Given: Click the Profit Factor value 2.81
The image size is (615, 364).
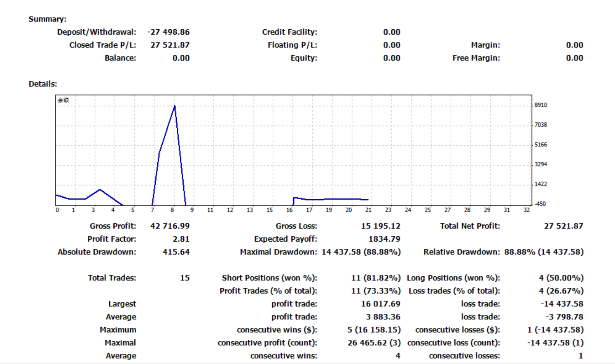Looking at the screenshot, I should point(181,239).
